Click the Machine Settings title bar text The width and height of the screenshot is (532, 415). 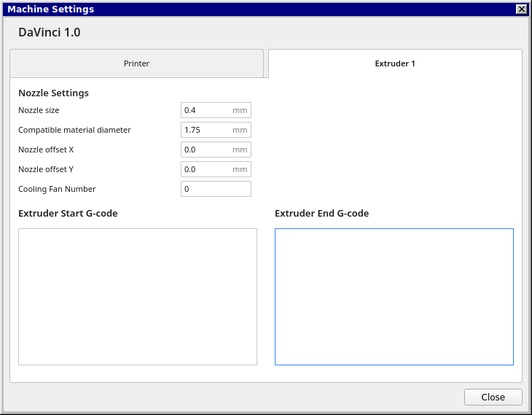[x=51, y=9]
